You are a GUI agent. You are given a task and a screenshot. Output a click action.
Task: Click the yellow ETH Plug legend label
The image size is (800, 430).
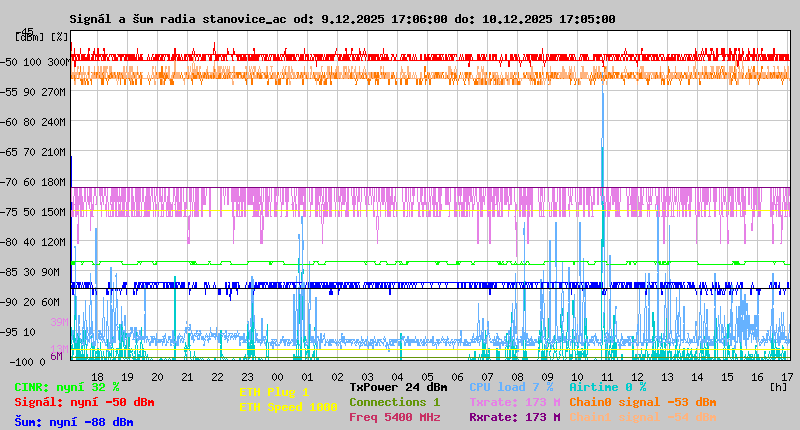[274, 392]
